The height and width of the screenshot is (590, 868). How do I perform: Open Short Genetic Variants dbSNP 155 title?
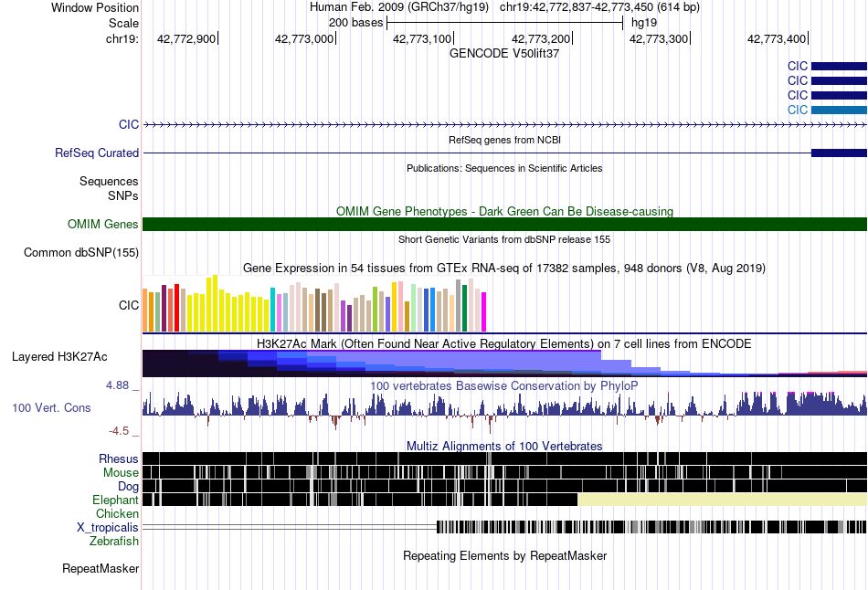504,239
